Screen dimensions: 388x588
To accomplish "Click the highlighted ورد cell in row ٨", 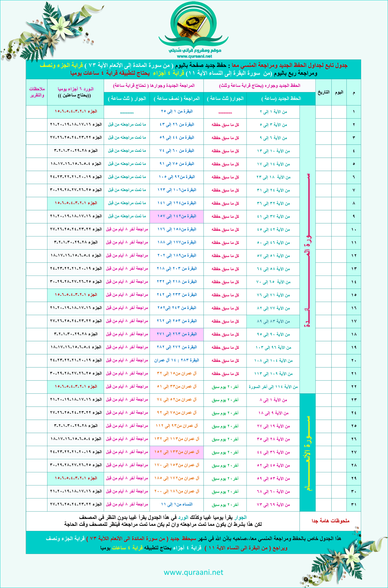I will [x=76, y=203].
